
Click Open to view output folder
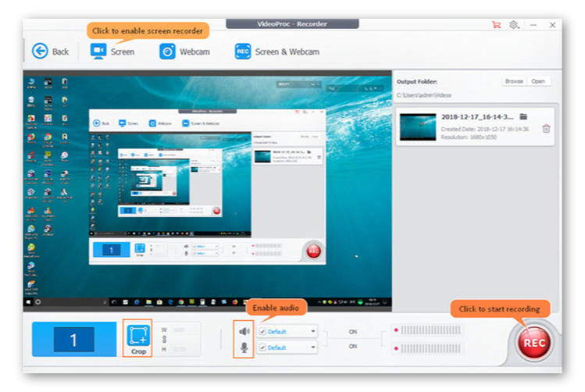538,81
